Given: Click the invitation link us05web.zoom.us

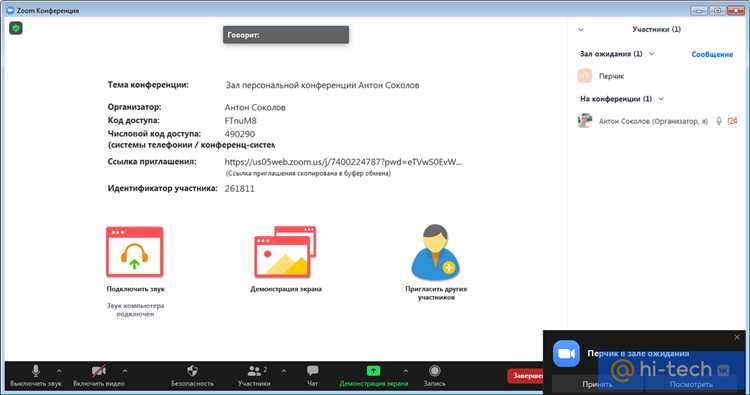Looking at the screenshot, I should click(343, 162).
